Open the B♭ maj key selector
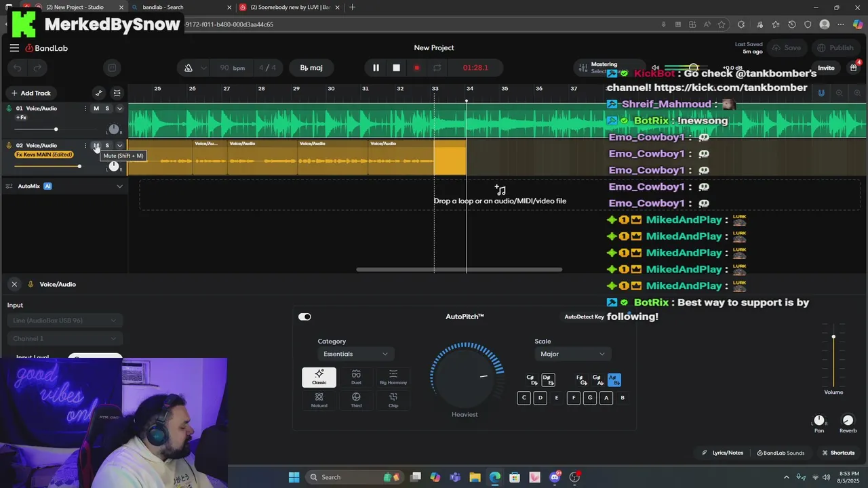 point(311,68)
